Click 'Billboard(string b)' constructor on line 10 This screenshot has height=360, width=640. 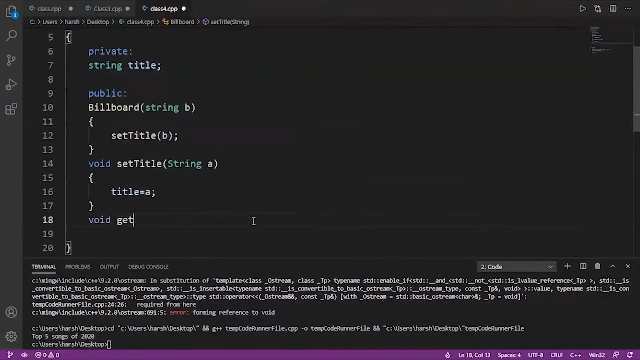coord(142,107)
